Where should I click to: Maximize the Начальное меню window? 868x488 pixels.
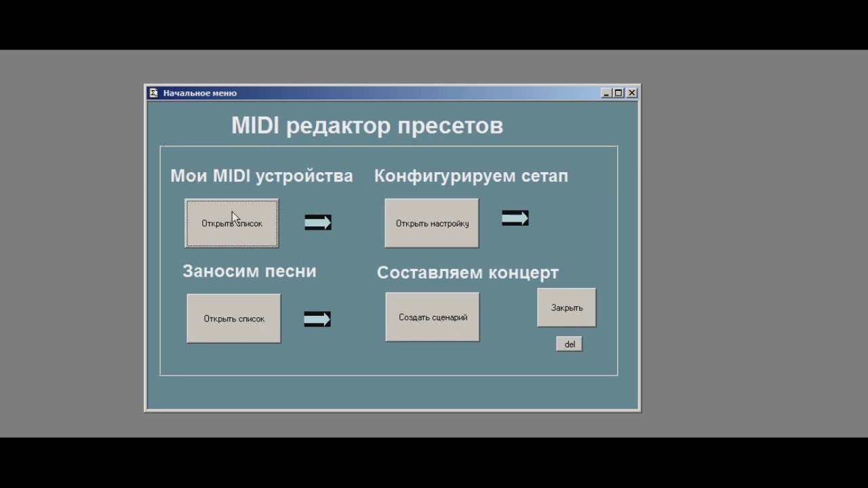pyautogui.click(x=618, y=93)
